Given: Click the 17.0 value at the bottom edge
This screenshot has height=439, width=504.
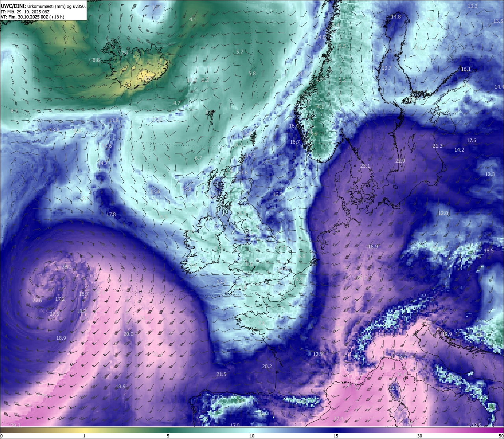Looking at the screenshot, I should tap(235, 425).
